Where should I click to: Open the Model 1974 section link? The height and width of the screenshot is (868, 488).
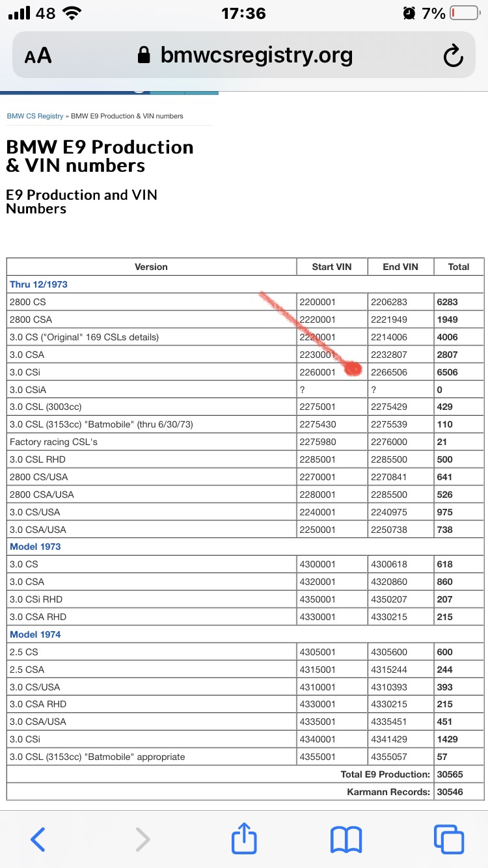35,634
